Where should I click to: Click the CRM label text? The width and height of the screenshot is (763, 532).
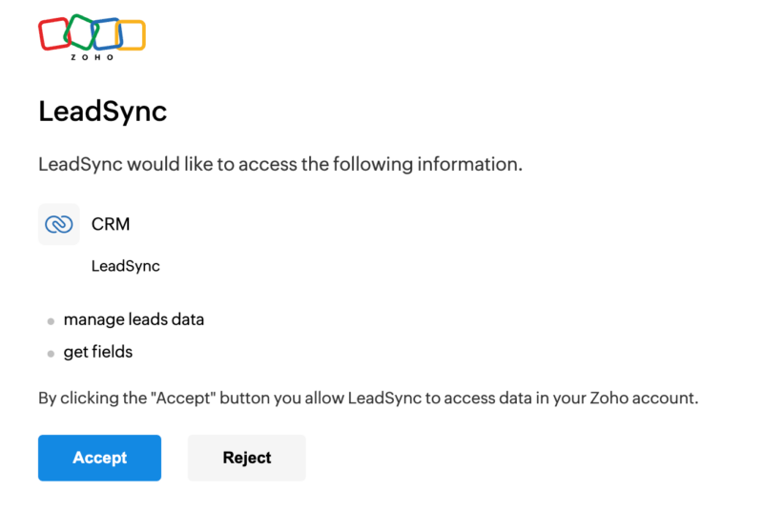coord(111,224)
